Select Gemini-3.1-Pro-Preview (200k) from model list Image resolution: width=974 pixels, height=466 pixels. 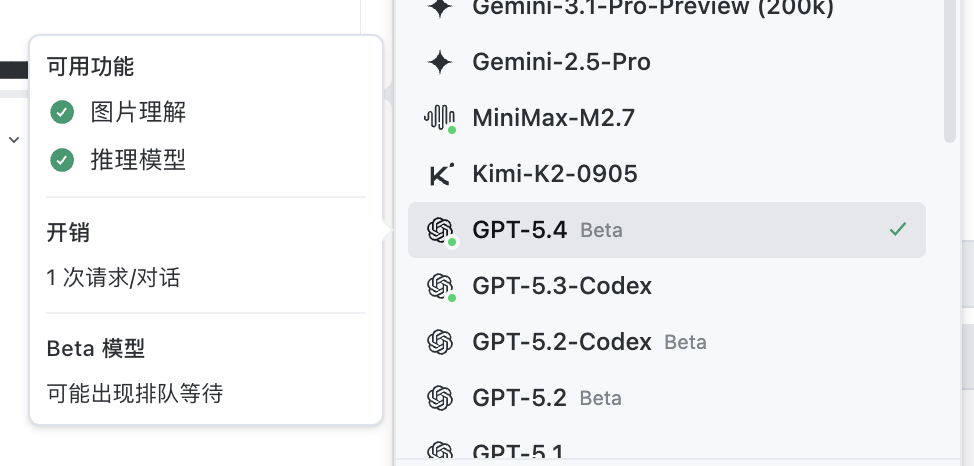point(652,8)
